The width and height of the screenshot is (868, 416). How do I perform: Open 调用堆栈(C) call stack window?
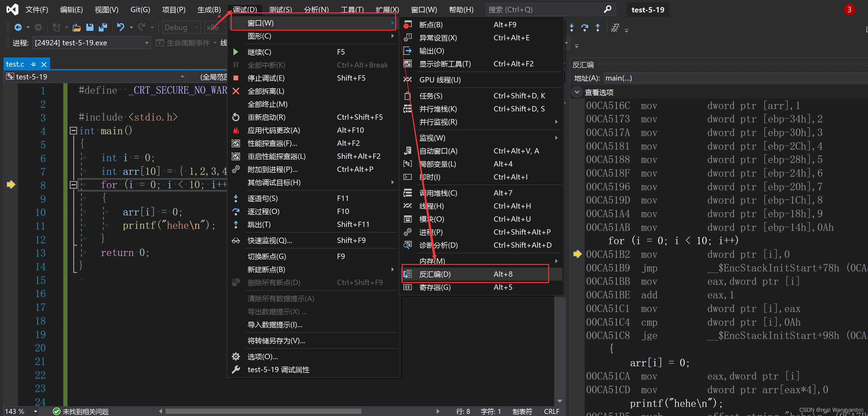(x=482, y=193)
